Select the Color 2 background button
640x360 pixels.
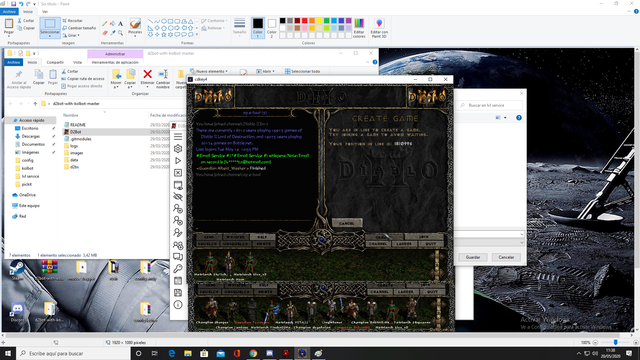tap(271, 28)
